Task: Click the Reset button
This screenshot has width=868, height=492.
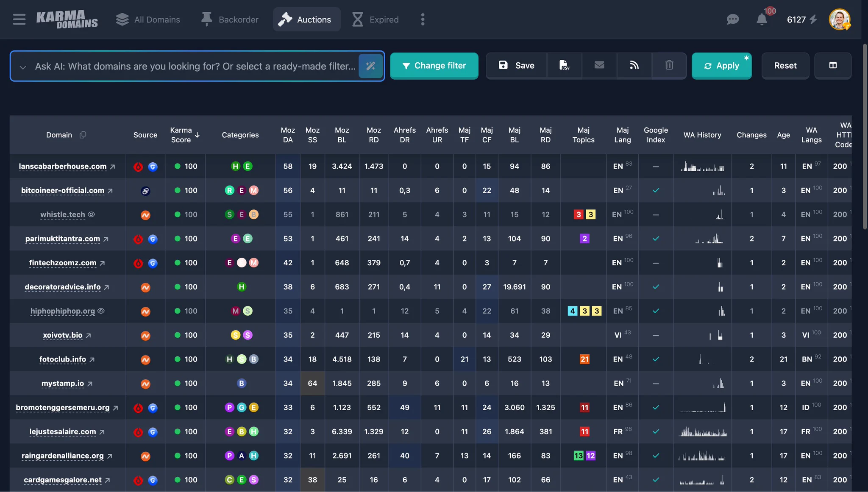Action: tap(785, 66)
